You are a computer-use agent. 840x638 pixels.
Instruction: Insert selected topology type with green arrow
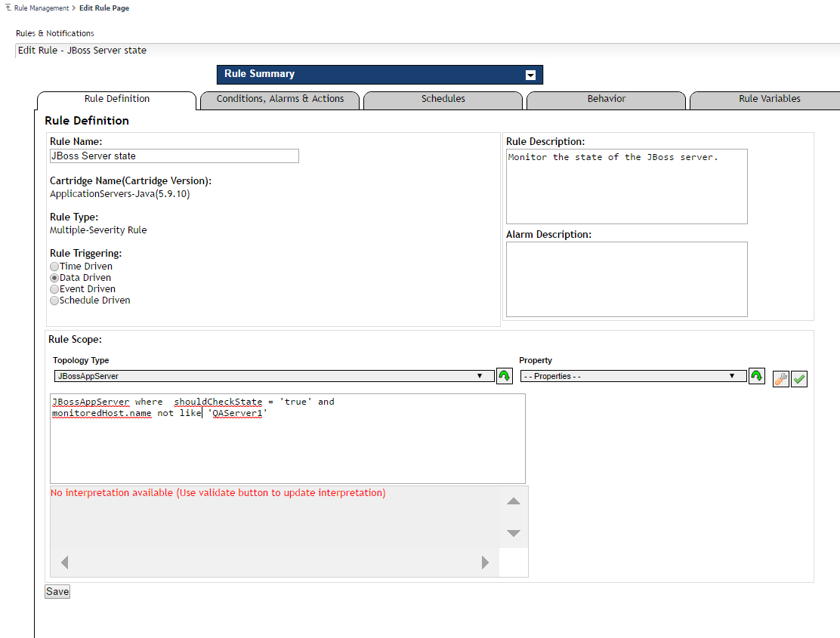[504, 376]
